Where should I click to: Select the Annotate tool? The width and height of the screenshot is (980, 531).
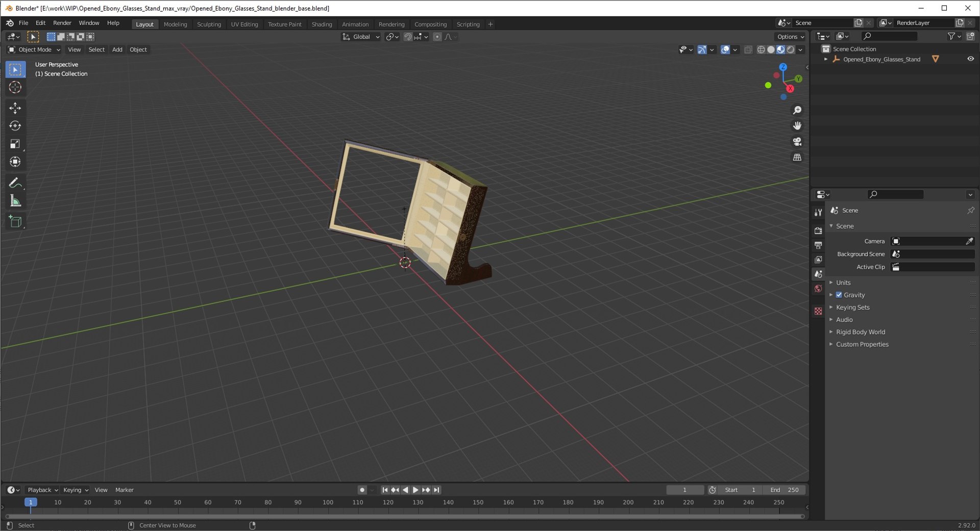coord(15,183)
